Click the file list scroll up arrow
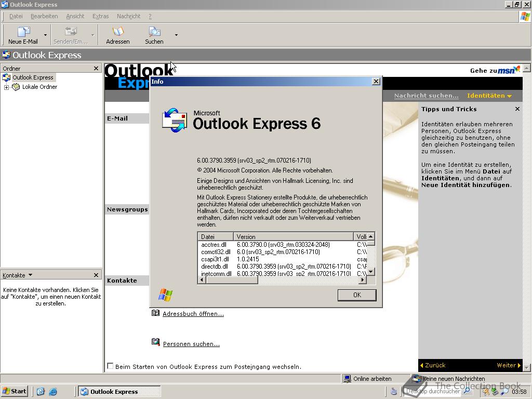532x399 pixels. pos(371,236)
